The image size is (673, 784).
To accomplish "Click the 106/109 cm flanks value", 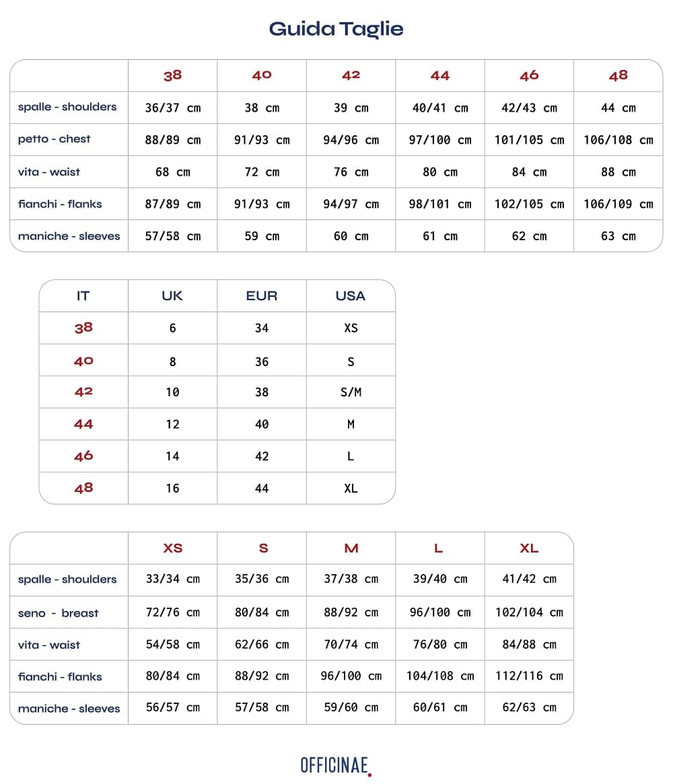I will point(618,204).
